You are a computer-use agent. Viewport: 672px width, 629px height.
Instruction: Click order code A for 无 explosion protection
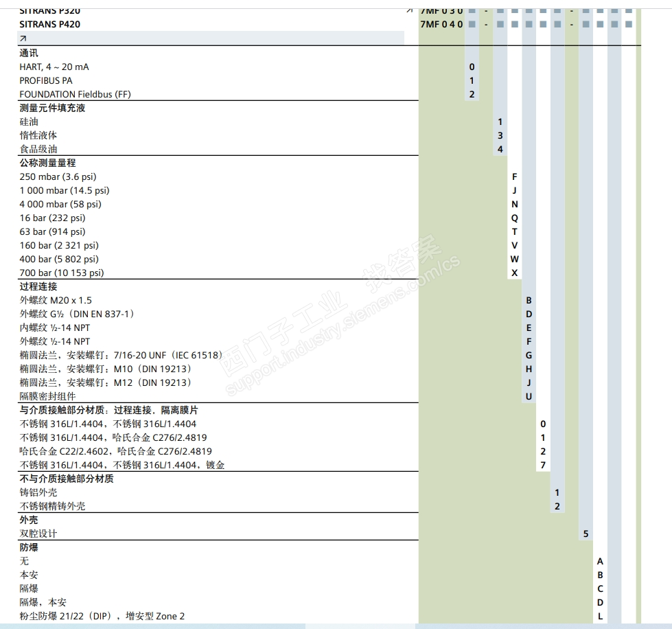pyautogui.click(x=600, y=561)
